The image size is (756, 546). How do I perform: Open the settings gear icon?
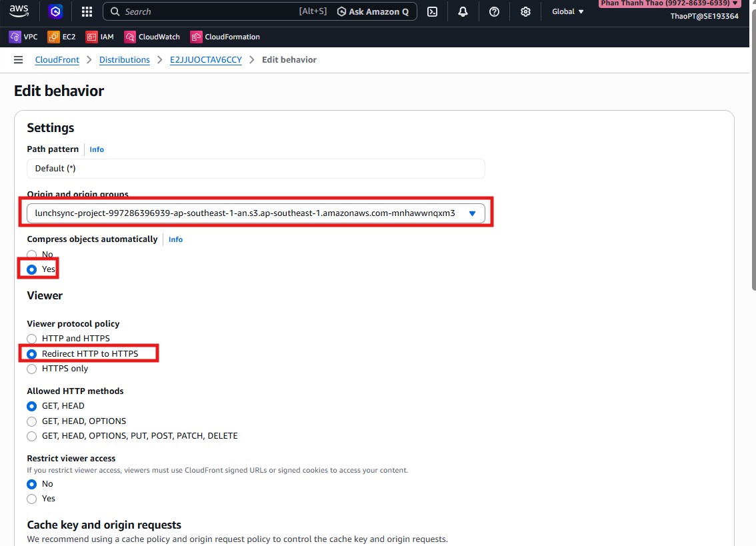click(525, 11)
